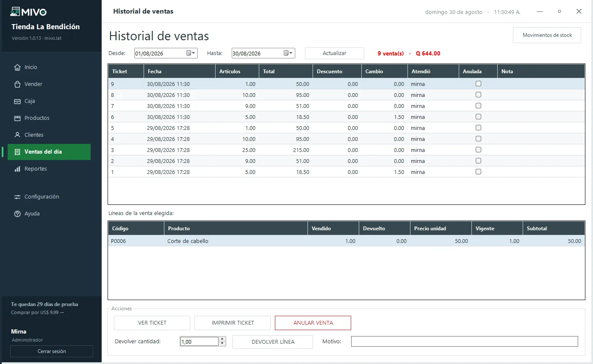Sort the sales table by Total column
Image resolution: width=593 pixels, height=364 pixels.
[x=286, y=72]
